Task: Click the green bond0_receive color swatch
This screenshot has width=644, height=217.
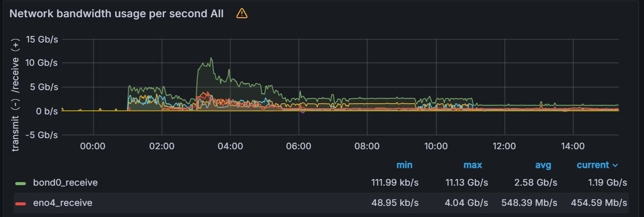Action: pyautogui.click(x=21, y=183)
